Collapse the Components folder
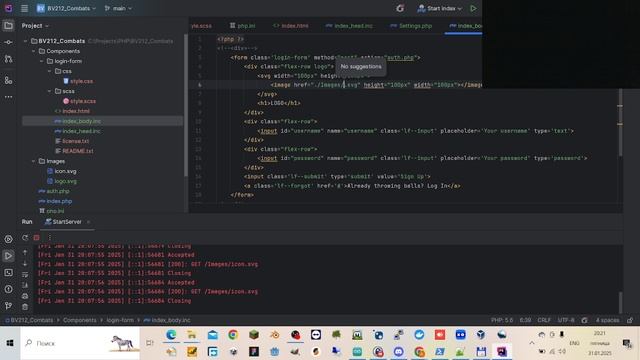The image size is (640, 360). tap(34, 51)
